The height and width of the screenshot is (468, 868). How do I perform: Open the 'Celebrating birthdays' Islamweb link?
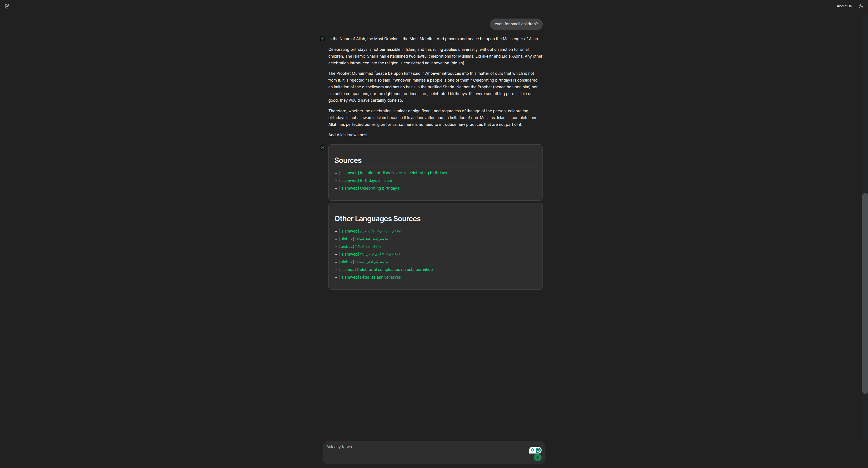[x=369, y=188]
